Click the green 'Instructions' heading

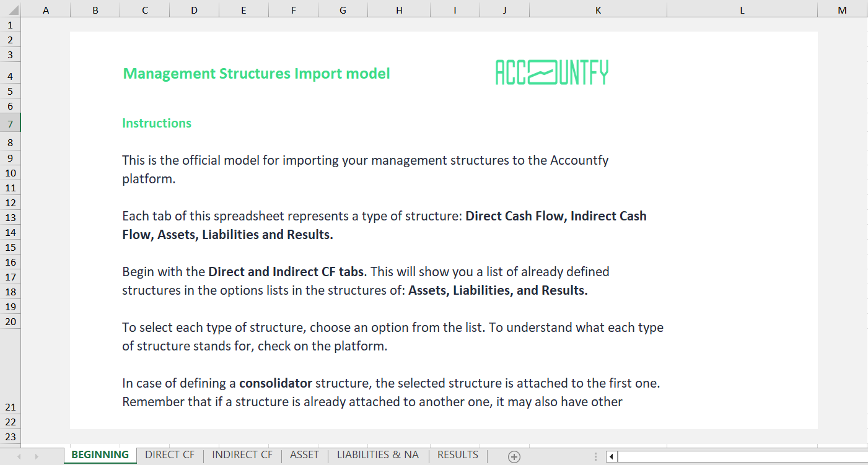pyautogui.click(x=157, y=123)
